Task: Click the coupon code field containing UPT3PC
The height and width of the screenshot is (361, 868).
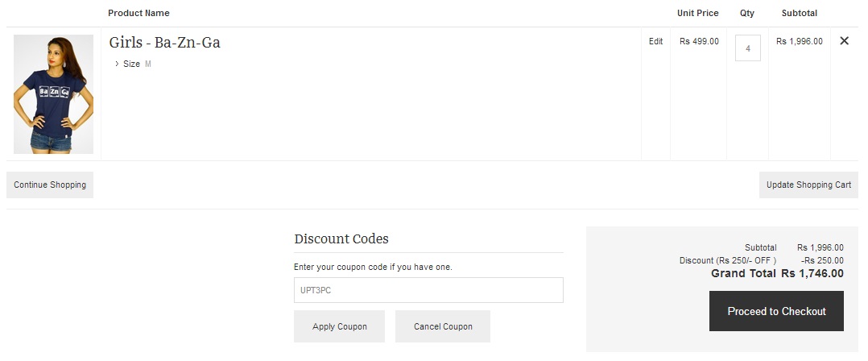Action: coord(428,290)
